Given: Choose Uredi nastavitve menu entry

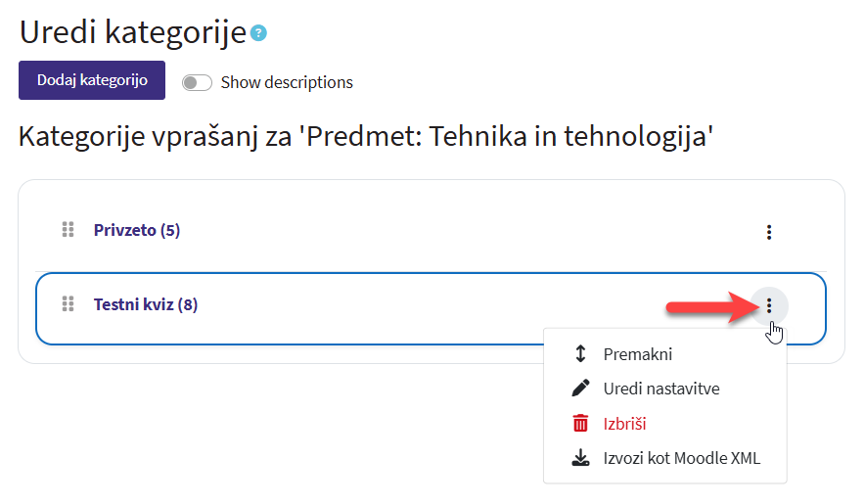Looking at the screenshot, I should (x=661, y=389).
